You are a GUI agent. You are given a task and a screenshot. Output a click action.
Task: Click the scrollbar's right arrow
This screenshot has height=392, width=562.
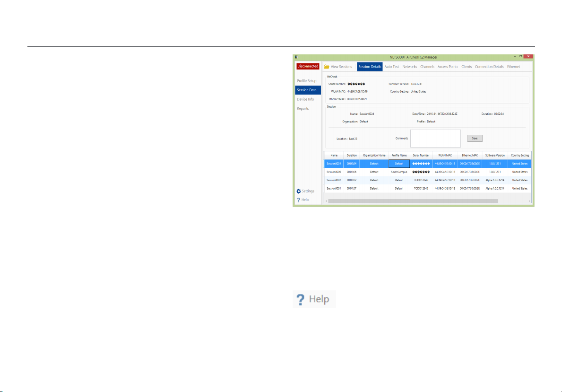point(529,201)
